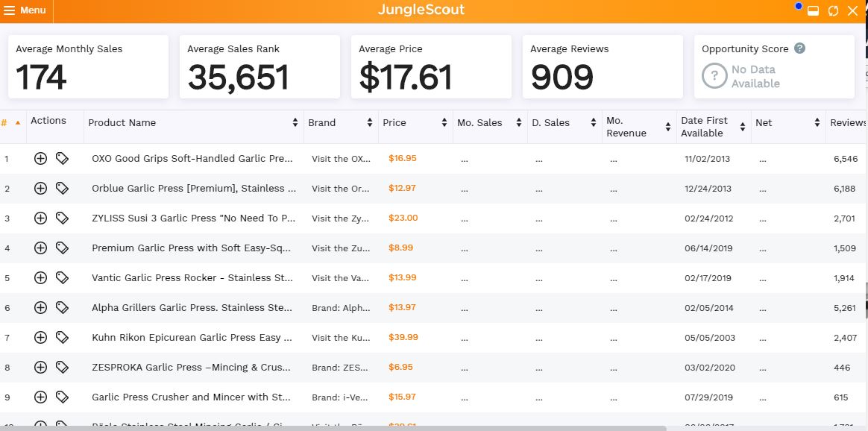Add the Kuhn Rikon Epicurean product via plus icon

click(40, 338)
